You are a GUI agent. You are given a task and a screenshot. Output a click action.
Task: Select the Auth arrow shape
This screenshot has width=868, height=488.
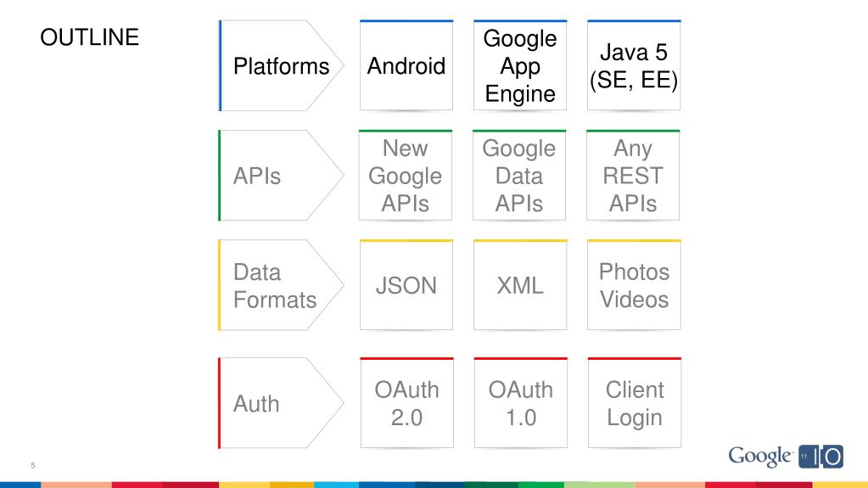coord(281,402)
